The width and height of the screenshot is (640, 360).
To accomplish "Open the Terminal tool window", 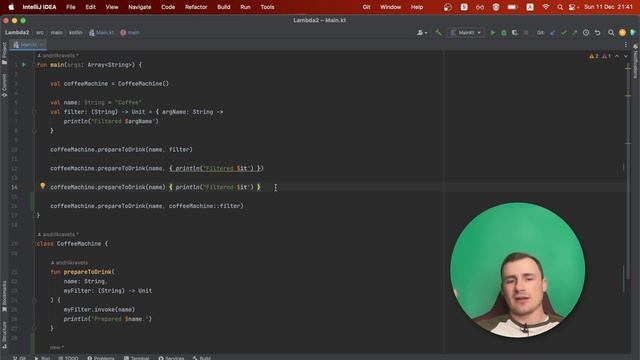I will pos(136,358).
